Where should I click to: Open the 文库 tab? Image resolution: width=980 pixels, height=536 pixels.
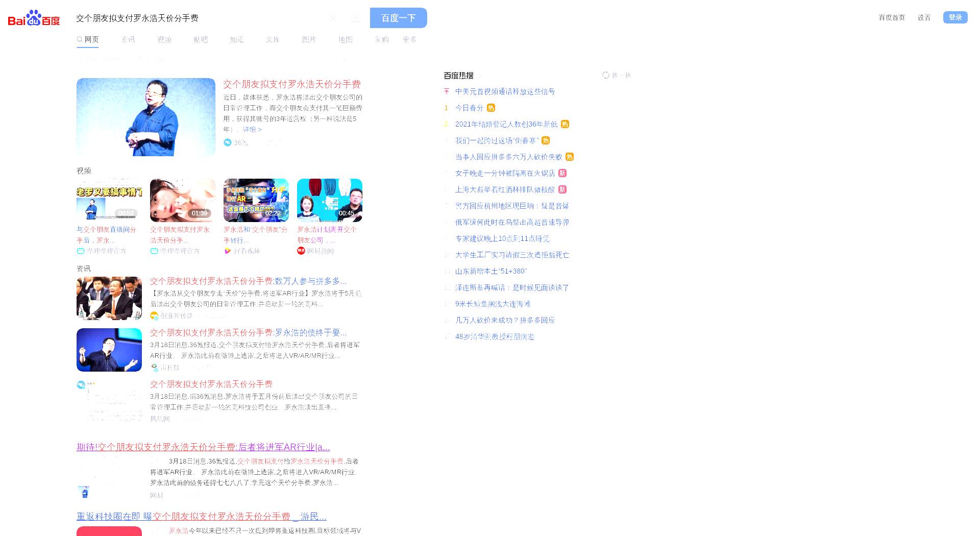pyautogui.click(x=273, y=39)
